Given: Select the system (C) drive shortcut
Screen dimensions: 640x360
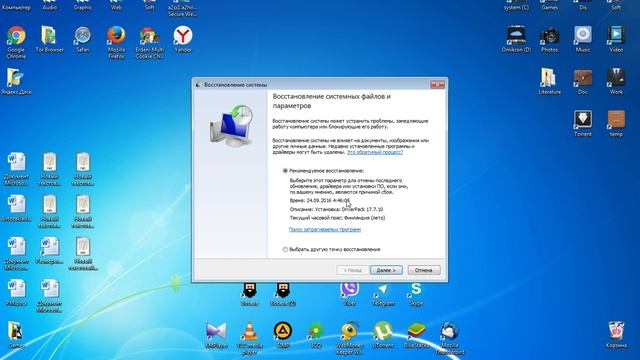Looking at the screenshot, I should click(x=516, y=5).
